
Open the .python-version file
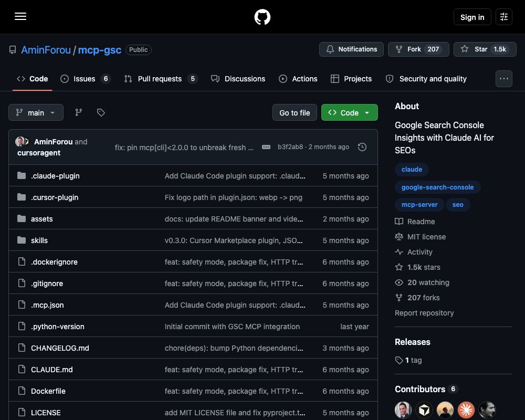pyautogui.click(x=58, y=327)
